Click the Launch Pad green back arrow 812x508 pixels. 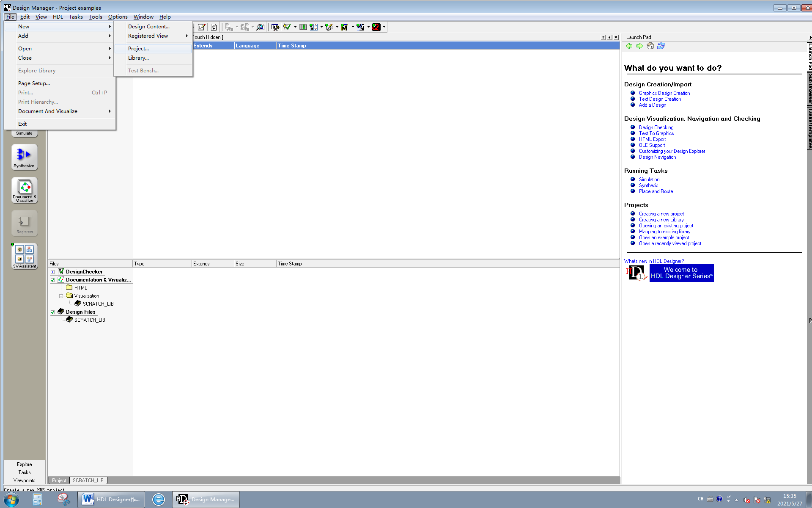(629, 46)
